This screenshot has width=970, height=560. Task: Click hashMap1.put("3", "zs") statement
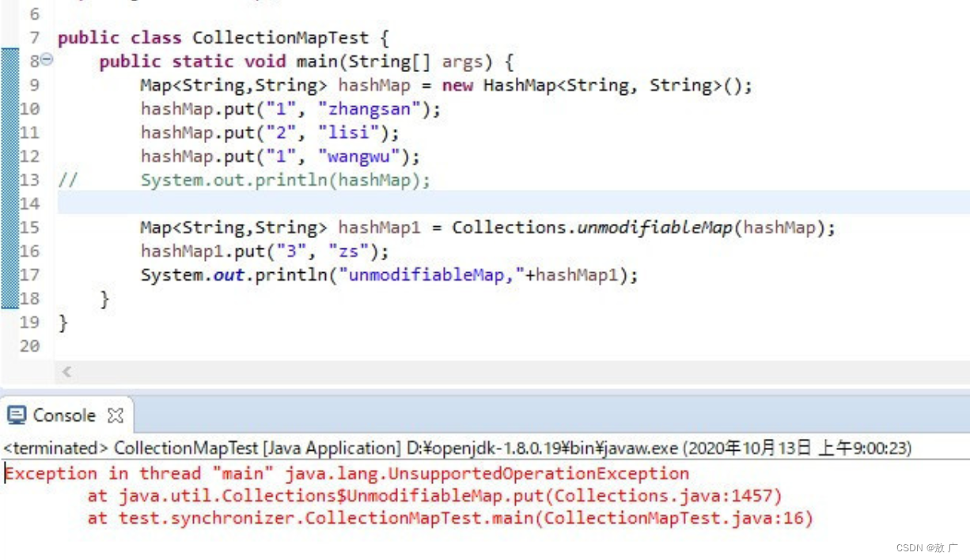click(x=265, y=252)
